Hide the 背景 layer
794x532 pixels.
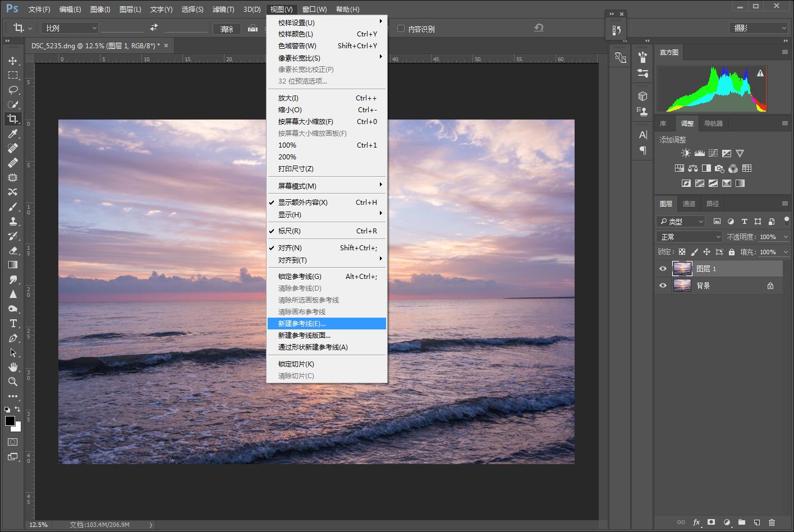click(x=663, y=286)
